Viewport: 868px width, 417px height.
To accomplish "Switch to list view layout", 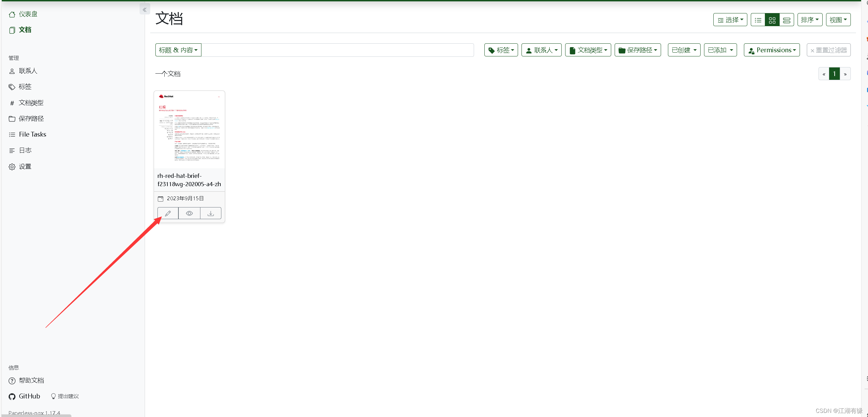I will pyautogui.click(x=758, y=20).
